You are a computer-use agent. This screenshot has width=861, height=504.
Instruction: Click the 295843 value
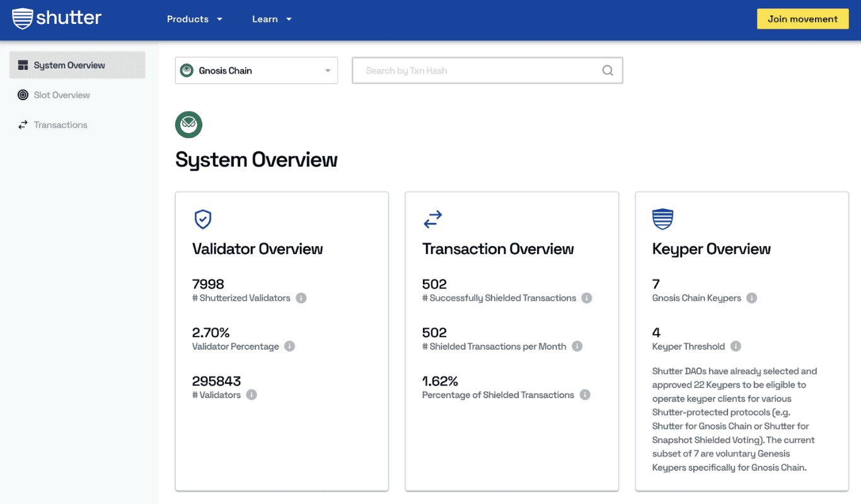216,381
